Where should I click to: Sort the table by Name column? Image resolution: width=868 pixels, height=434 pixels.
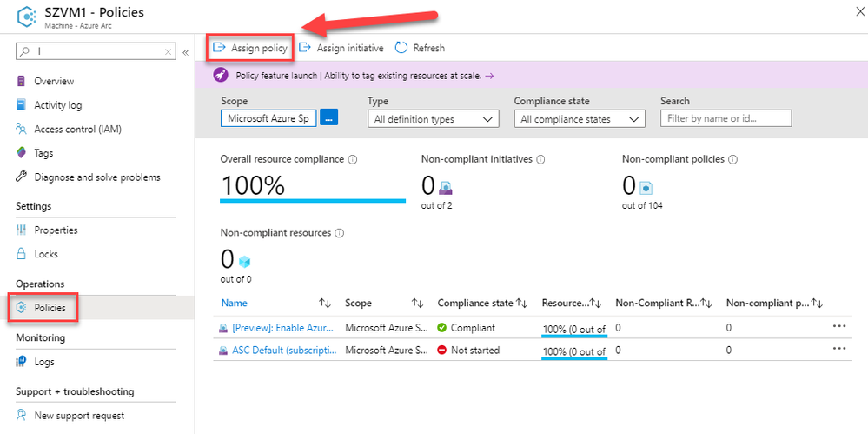(x=234, y=303)
